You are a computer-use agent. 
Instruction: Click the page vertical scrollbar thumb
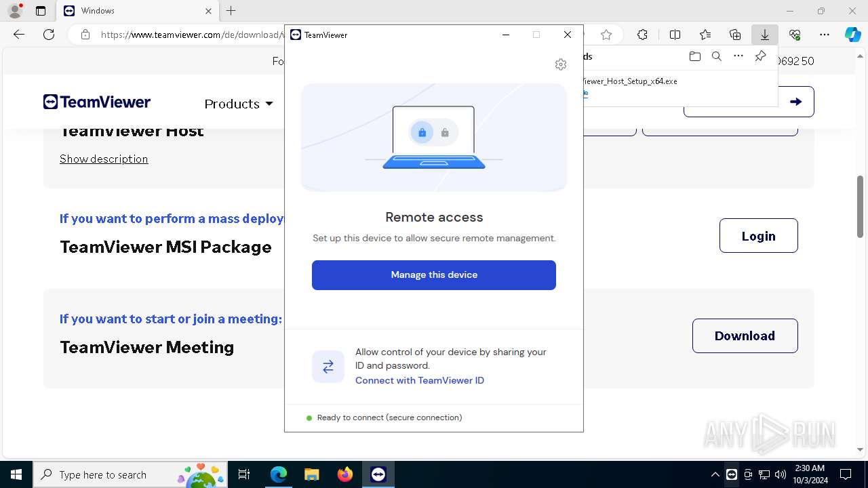860,207
